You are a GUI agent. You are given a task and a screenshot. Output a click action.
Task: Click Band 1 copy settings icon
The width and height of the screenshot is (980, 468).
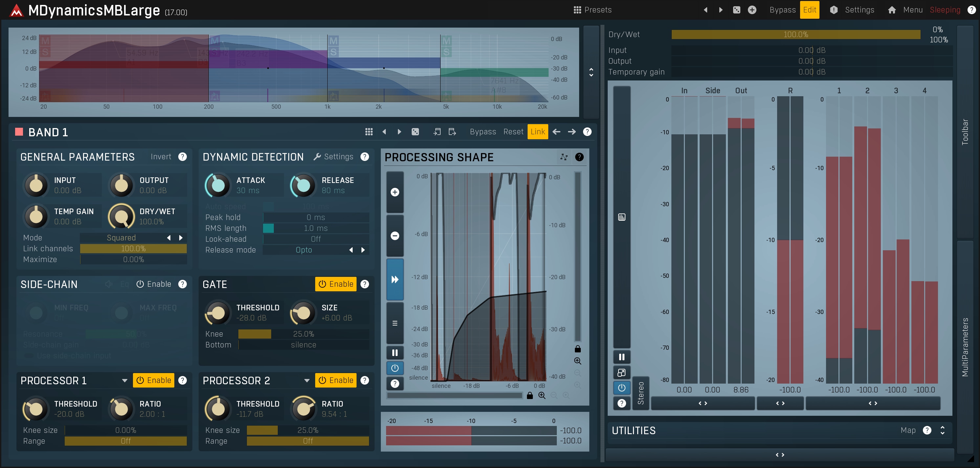click(437, 132)
